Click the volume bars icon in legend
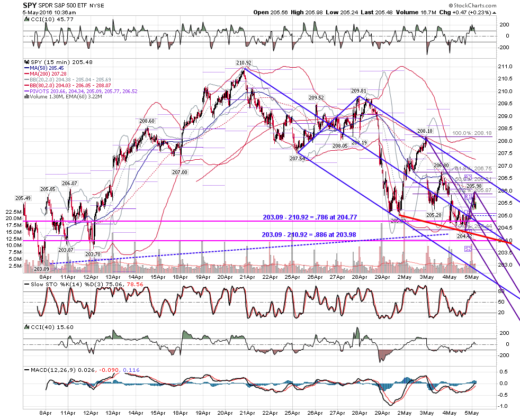 pos(27,97)
